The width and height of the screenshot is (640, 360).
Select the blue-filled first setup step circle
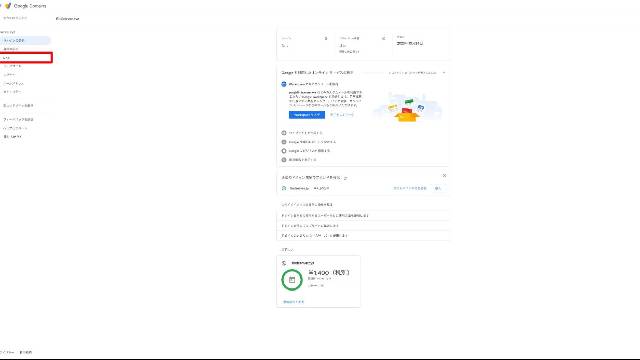[284, 84]
